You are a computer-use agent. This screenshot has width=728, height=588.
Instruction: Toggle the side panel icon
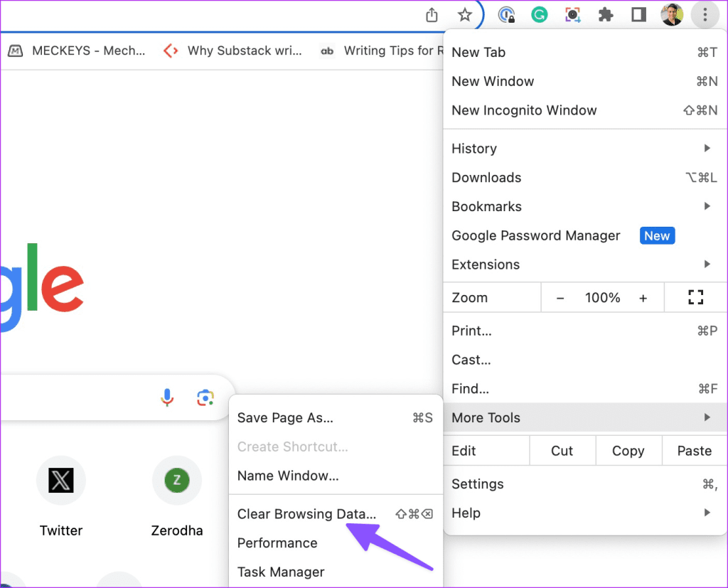639,15
